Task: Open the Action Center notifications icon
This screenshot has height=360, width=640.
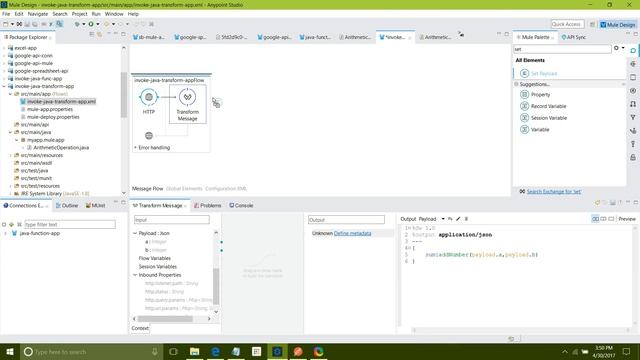Action: pyautogui.click(x=627, y=351)
